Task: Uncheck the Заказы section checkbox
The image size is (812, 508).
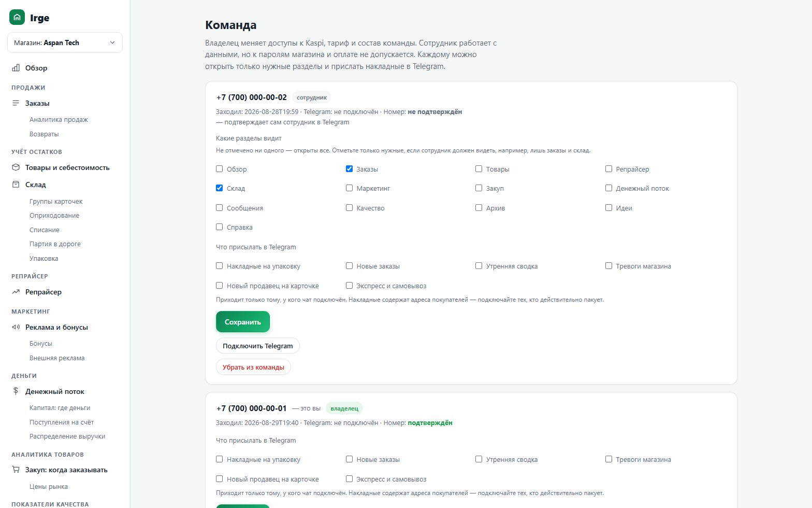Action: click(349, 169)
